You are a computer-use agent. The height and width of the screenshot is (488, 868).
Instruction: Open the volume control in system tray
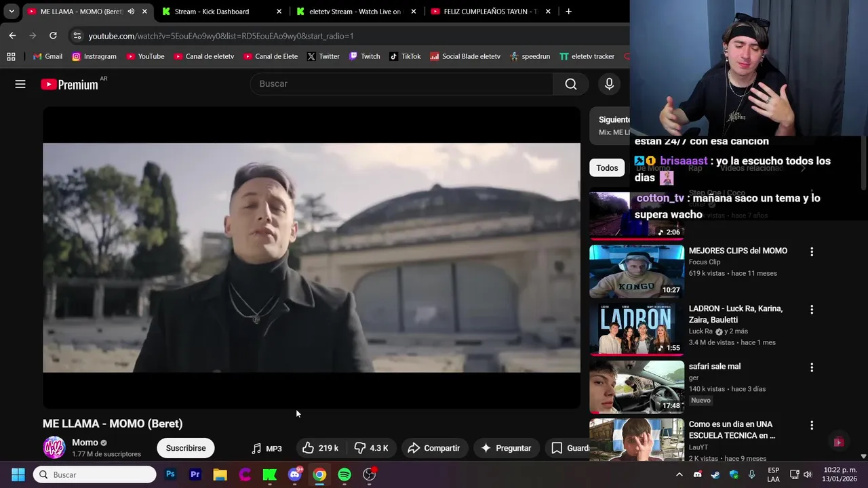pos(807,474)
